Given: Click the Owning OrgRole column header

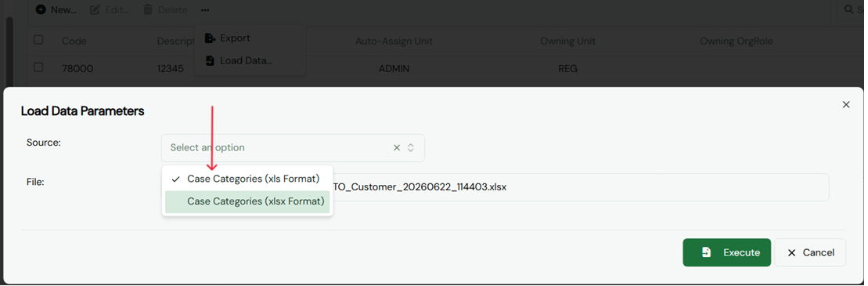Looking at the screenshot, I should [736, 41].
